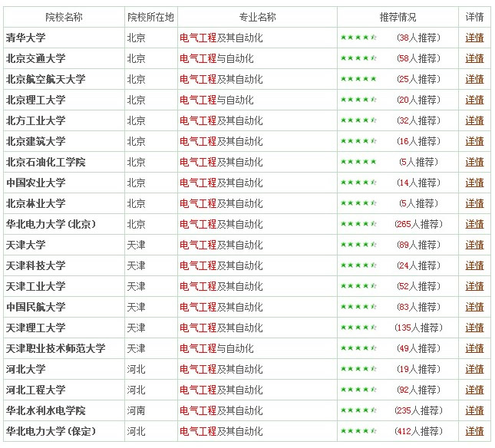Open 详情 link for 北京理工大学
This screenshot has height=448, width=495.
(x=474, y=100)
